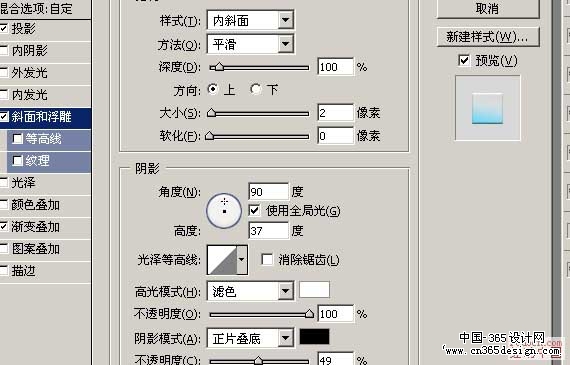The height and width of the screenshot is (365, 570).
Task: Expand the 阴影模式 shadow mode dropdown
Action: (x=250, y=338)
